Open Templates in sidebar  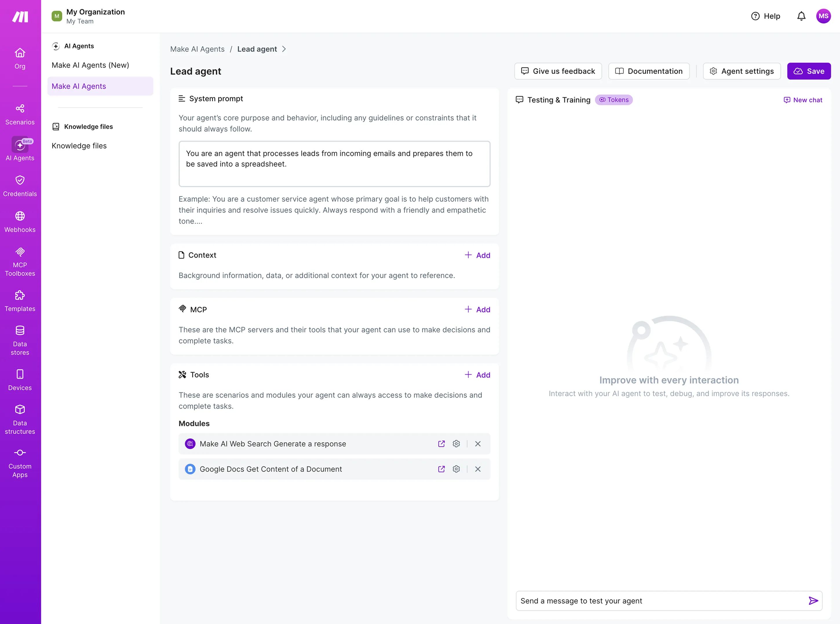(20, 301)
